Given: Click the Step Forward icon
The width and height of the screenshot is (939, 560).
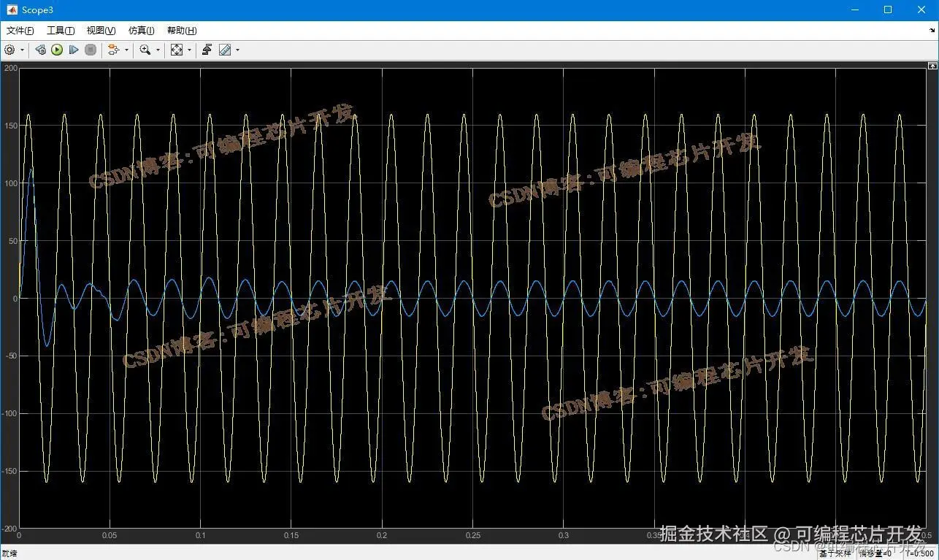Looking at the screenshot, I should (74, 50).
